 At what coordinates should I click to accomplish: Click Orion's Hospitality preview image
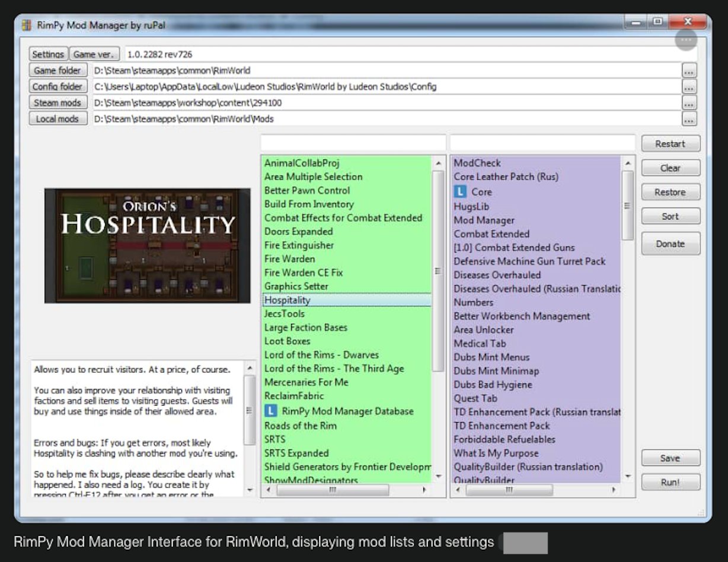(x=148, y=246)
